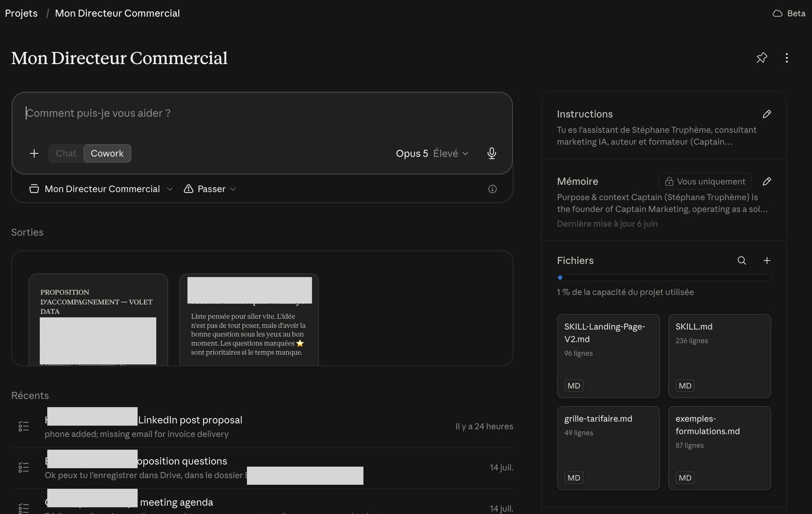Switch to Cowork mode
This screenshot has height=514, width=812.
107,153
